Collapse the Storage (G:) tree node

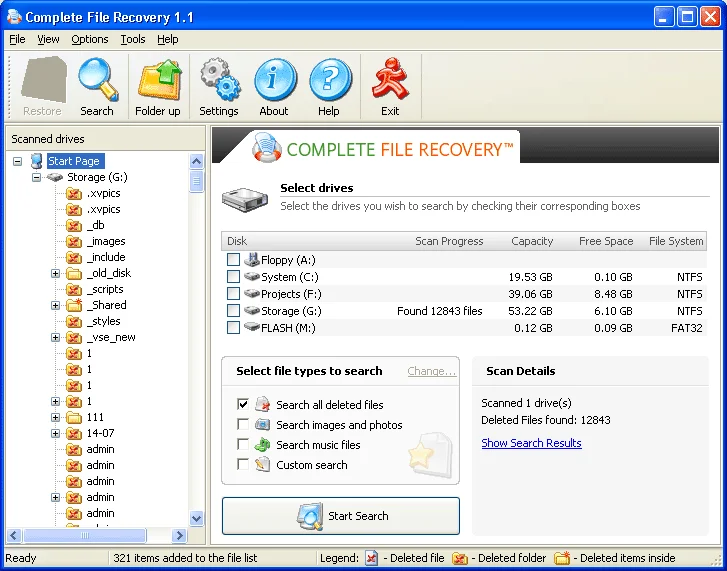(x=36, y=178)
